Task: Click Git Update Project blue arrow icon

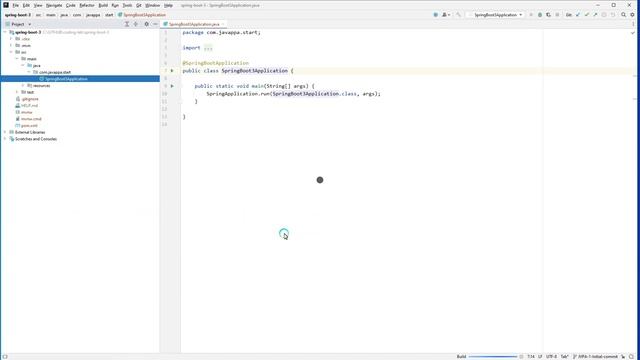Action: point(578,15)
